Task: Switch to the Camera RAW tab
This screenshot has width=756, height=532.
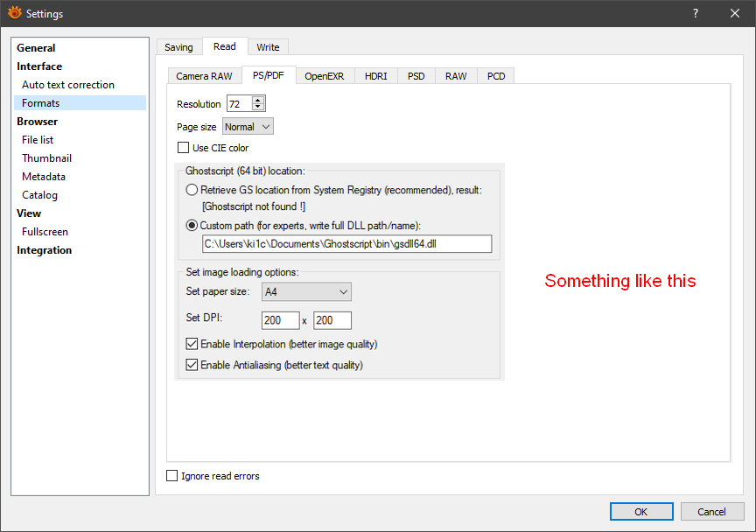Action: 204,76
